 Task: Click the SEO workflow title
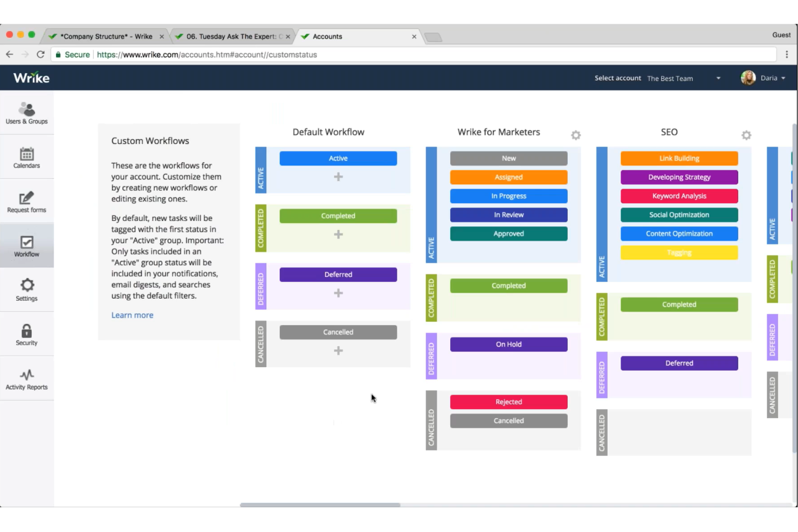pyautogui.click(x=669, y=132)
